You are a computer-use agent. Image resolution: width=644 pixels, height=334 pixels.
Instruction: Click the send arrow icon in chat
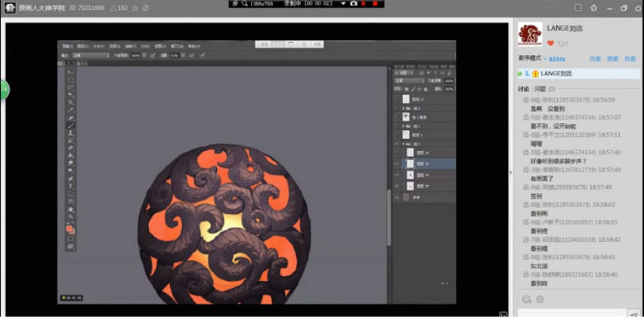tap(633, 314)
